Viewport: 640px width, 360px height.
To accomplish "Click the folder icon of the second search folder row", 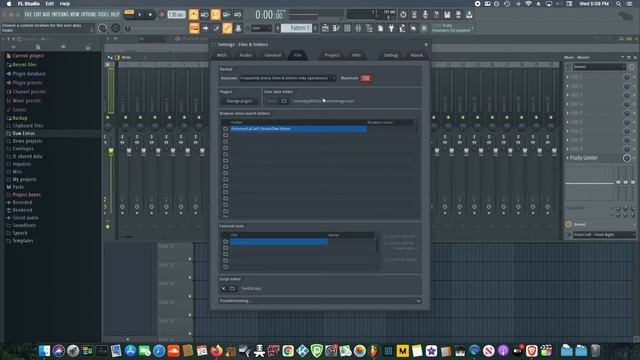I will point(225,135).
